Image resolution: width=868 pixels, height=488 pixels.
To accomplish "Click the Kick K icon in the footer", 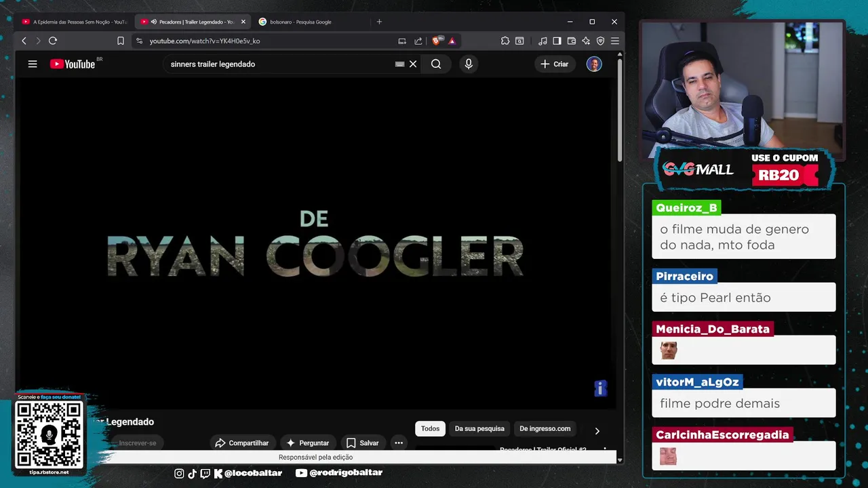I will 218,473.
